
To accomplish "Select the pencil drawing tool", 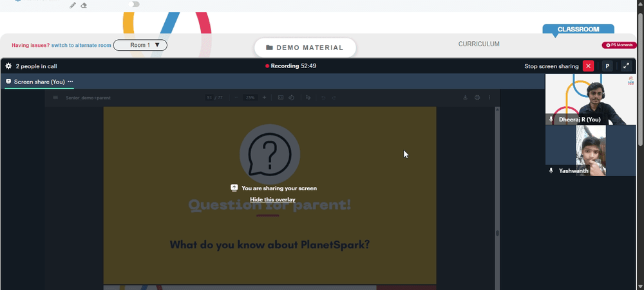I will (73, 5).
